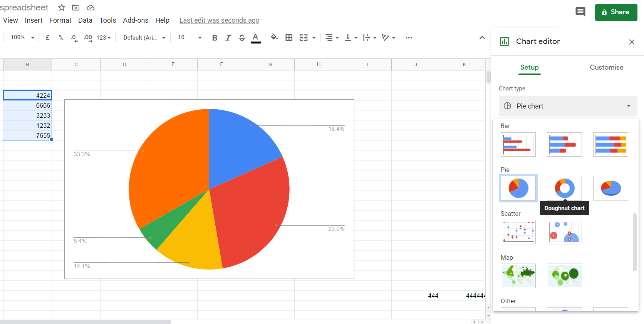Open the Tools menu

point(107,20)
